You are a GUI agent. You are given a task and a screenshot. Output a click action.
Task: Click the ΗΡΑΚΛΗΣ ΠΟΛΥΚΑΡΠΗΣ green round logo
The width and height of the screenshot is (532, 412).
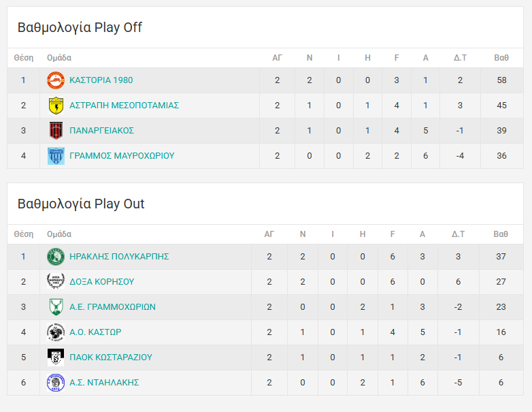point(56,257)
